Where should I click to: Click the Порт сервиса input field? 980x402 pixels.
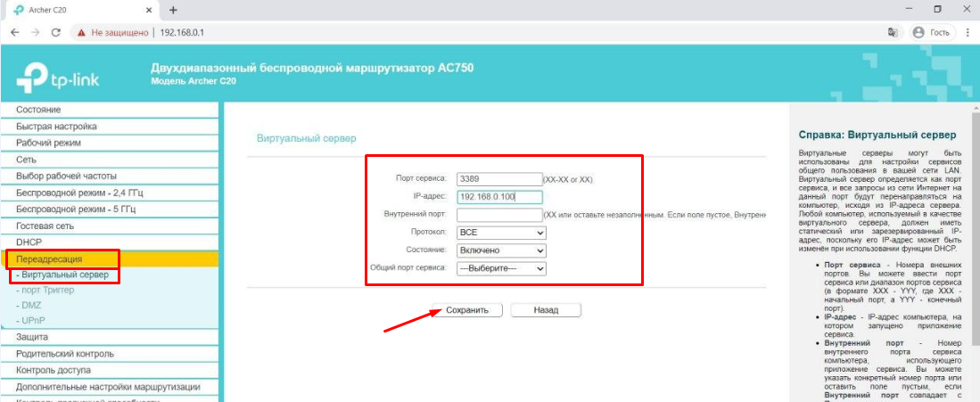[498, 179]
